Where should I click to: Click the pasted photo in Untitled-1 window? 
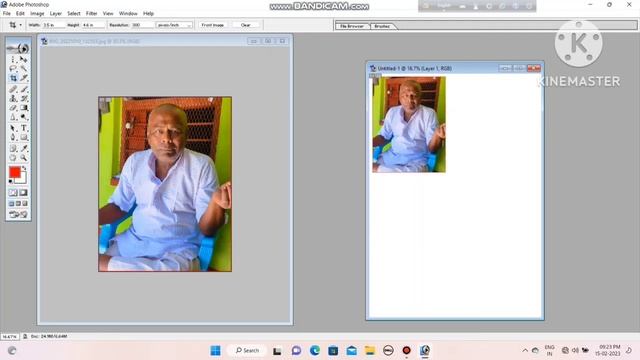tap(409, 124)
